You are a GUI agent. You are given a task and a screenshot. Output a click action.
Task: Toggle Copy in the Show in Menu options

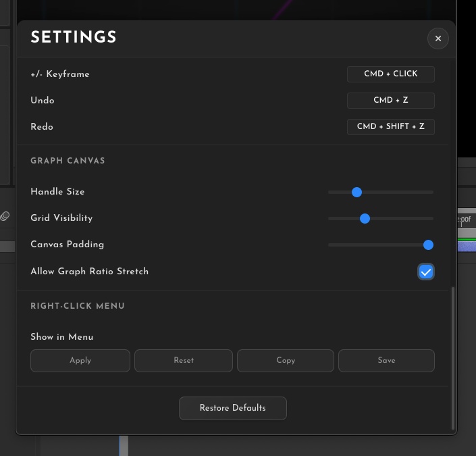tap(286, 361)
